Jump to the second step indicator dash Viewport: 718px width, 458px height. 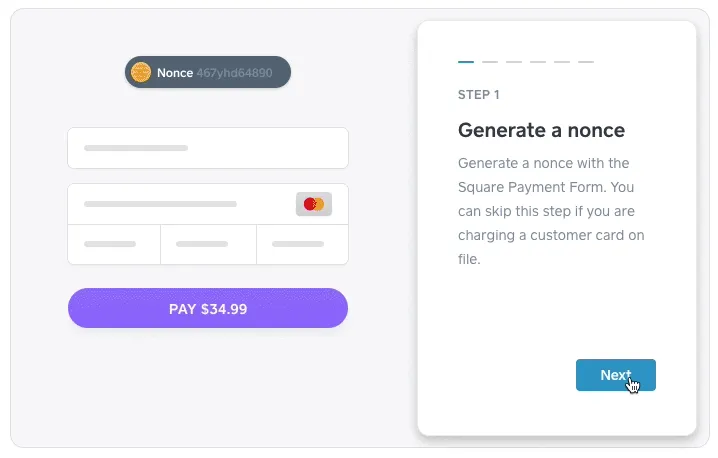coord(490,61)
